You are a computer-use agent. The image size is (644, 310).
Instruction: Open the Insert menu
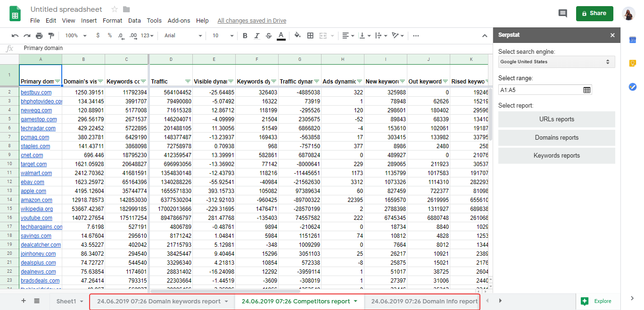click(x=89, y=21)
